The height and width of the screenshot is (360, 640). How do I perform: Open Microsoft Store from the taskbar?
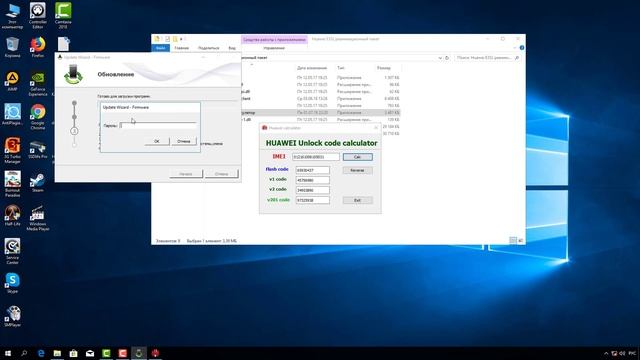(x=73, y=353)
